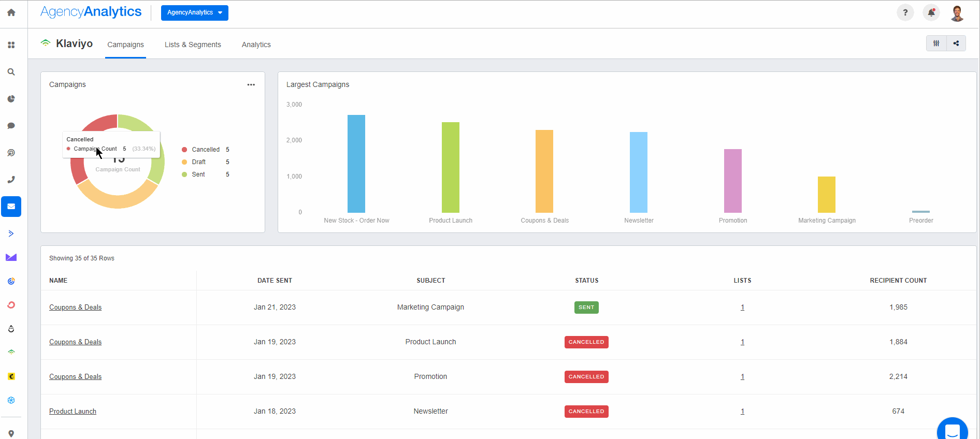This screenshot has width=980, height=439.
Task: Open Campaigns widget three-dot menu
Action: 251,84
